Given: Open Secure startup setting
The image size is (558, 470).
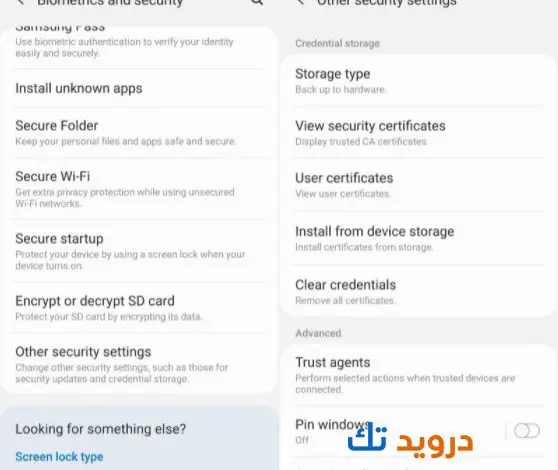Looking at the screenshot, I should pyautogui.click(x=139, y=251).
